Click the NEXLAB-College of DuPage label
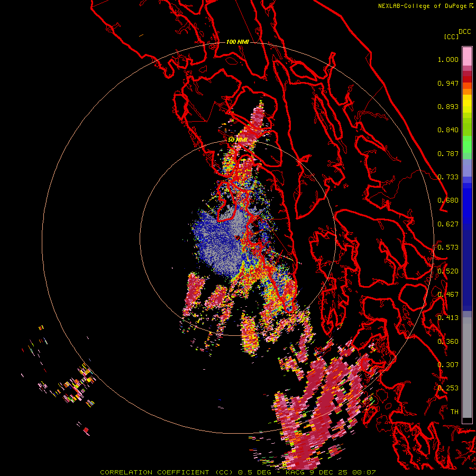 pos(426,6)
